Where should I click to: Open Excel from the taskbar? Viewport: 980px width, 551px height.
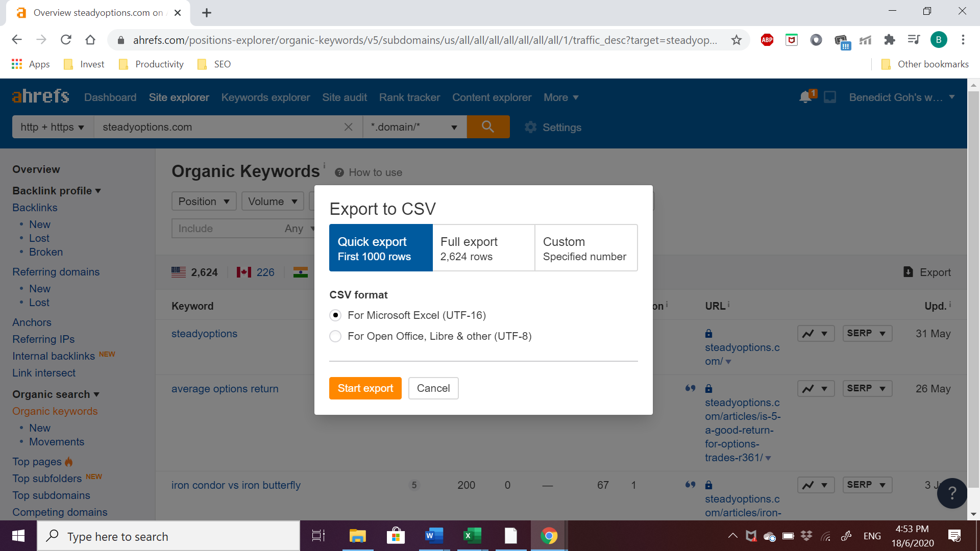tap(472, 536)
